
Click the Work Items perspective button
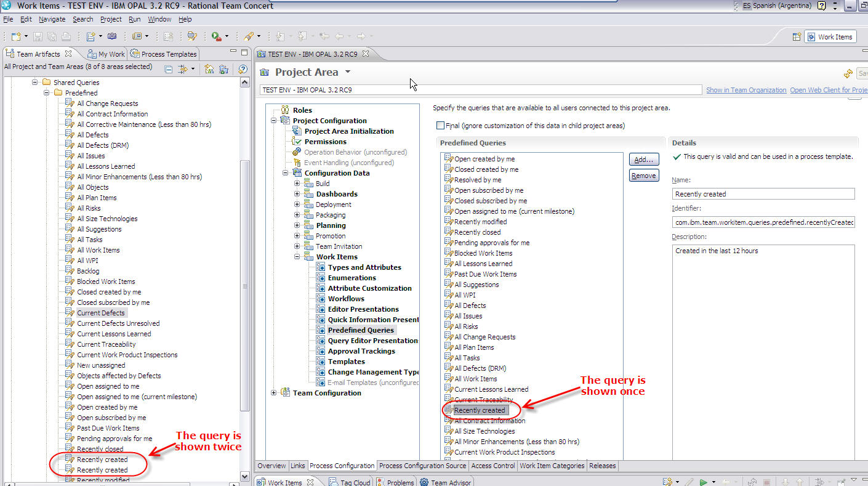point(829,37)
